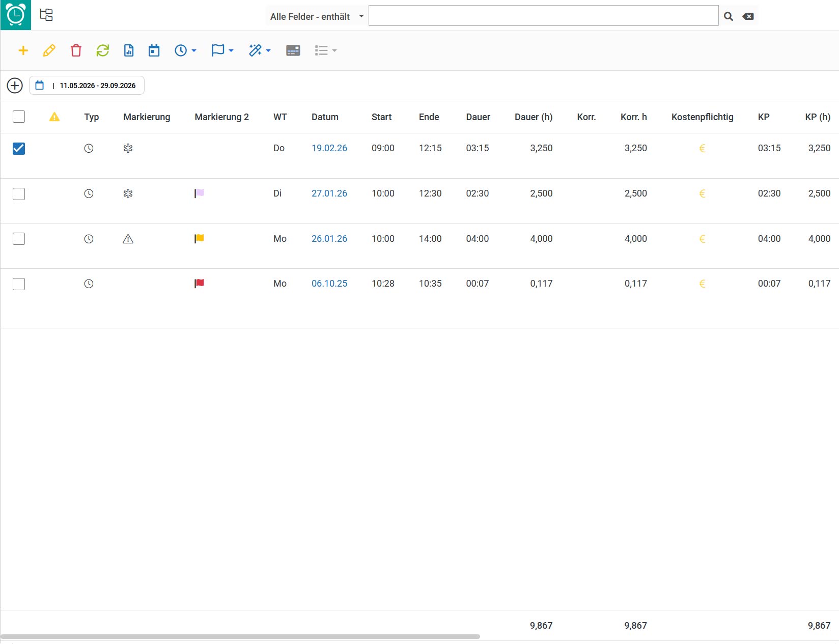Click snowflake marker in 19.02.26 row
Image resolution: width=839 pixels, height=644 pixels.
(128, 148)
